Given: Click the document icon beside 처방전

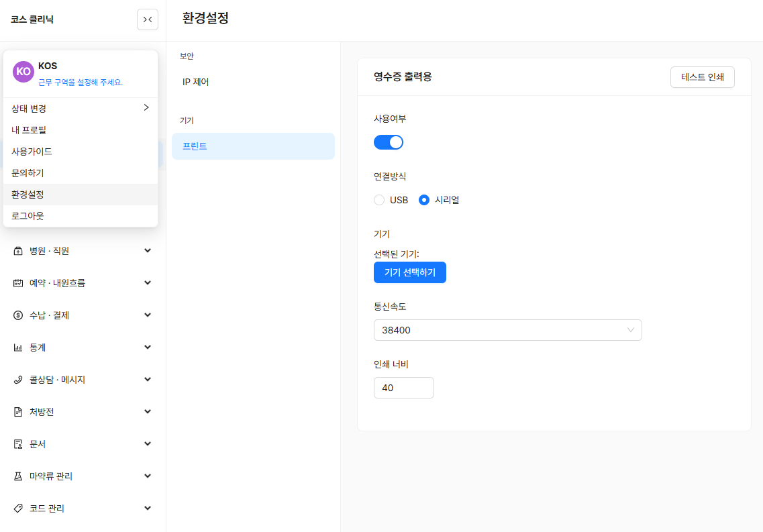Looking at the screenshot, I should click(18, 412).
